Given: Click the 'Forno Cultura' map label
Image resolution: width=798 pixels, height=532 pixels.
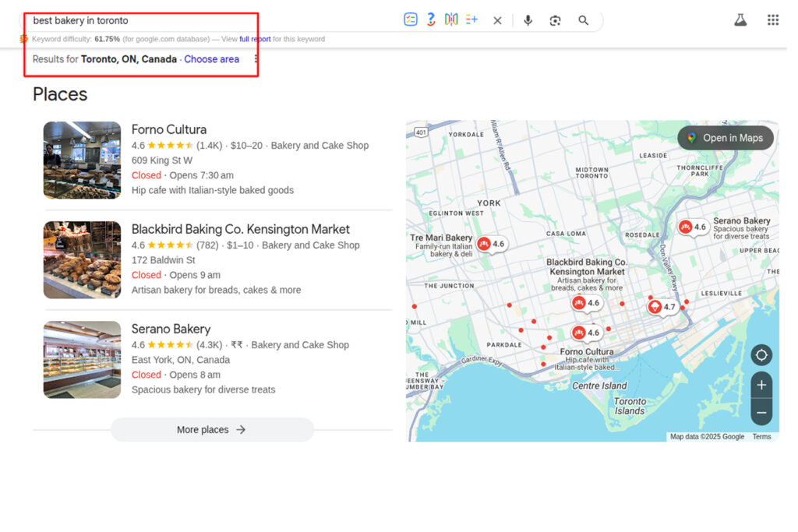Looking at the screenshot, I should click(586, 351).
